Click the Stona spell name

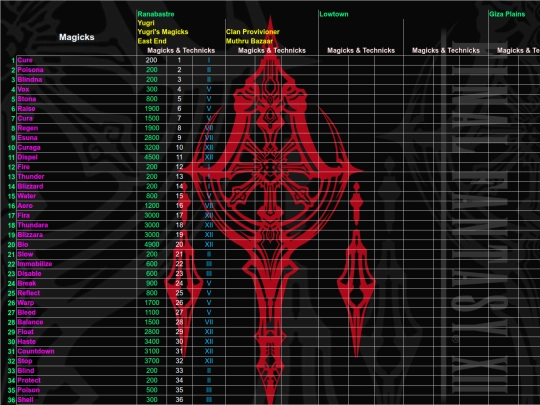tap(27, 99)
